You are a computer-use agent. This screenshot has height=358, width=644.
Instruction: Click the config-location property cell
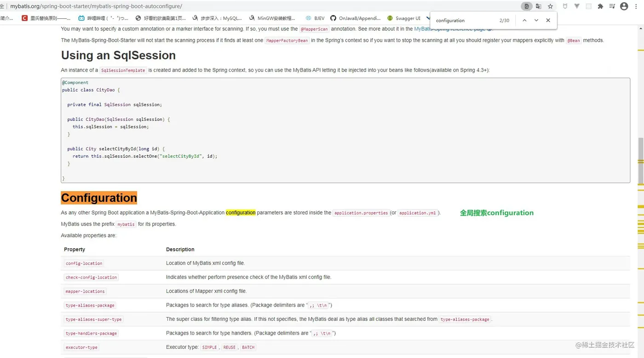[84, 263]
